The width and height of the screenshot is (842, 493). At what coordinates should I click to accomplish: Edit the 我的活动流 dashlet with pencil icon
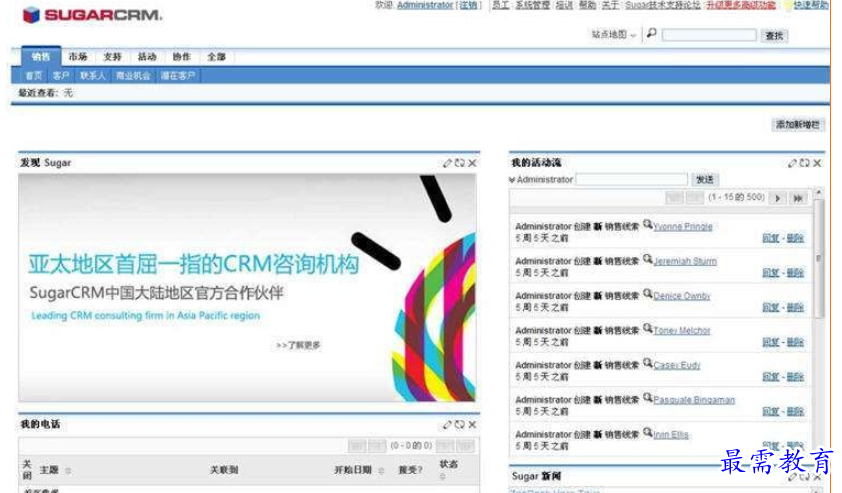[792, 163]
